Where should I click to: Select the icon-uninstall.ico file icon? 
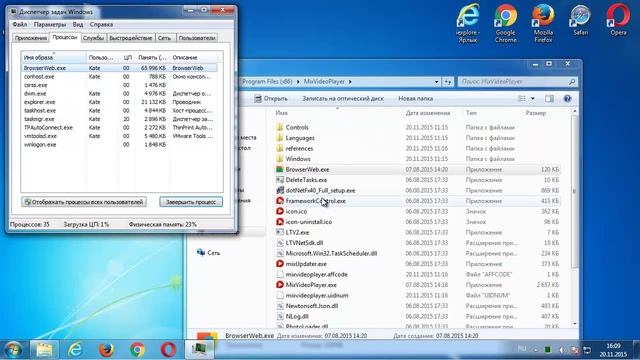[x=280, y=222]
